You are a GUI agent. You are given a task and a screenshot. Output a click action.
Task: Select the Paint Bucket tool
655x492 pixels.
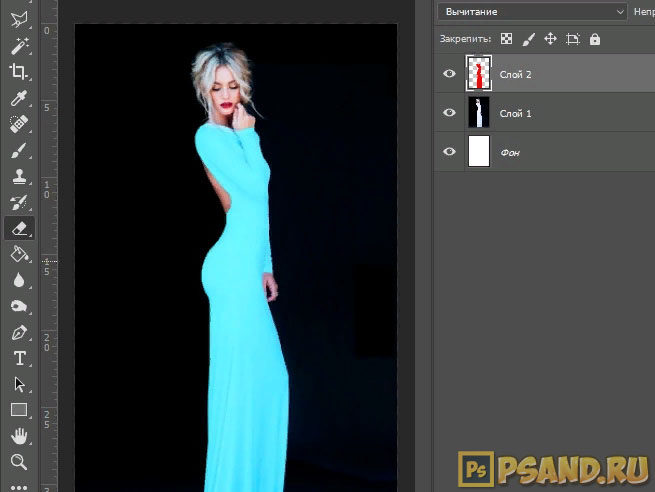coord(19,254)
